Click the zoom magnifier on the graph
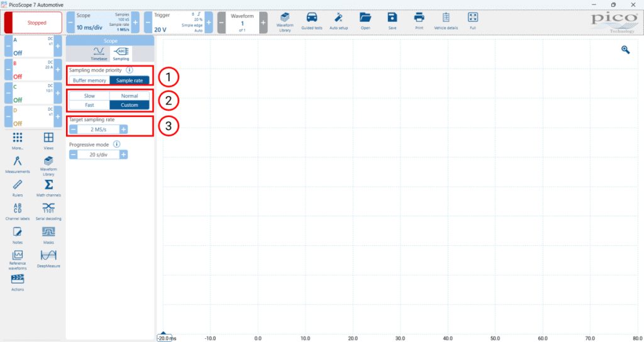This screenshot has width=644, height=342. tap(626, 50)
